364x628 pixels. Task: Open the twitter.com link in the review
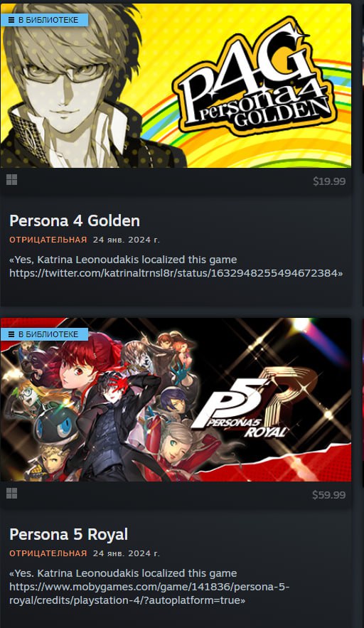174,273
